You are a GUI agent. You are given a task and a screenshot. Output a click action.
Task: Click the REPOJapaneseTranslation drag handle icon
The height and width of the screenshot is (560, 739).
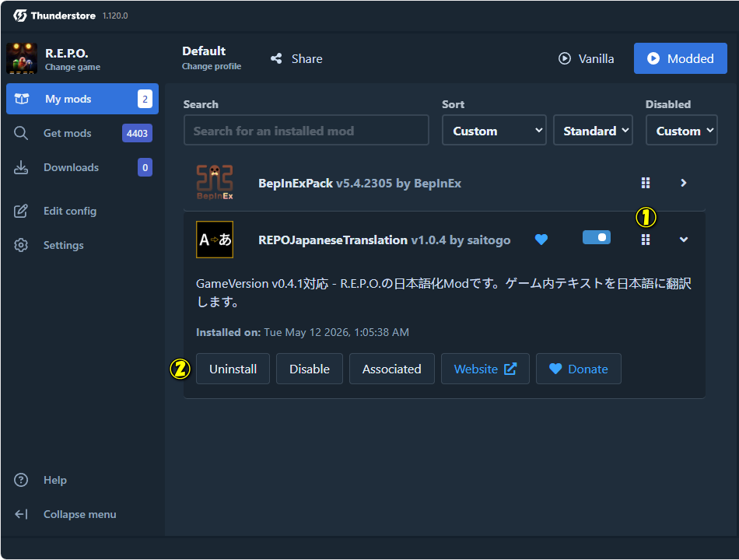[646, 240]
